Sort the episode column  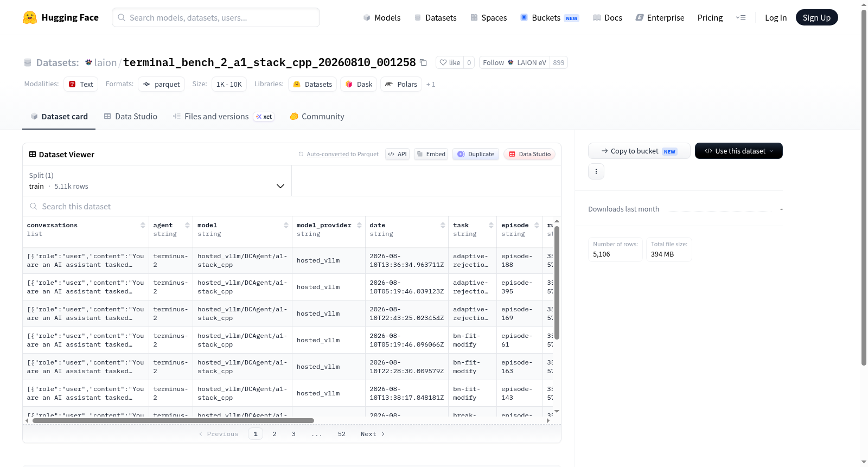pyautogui.click(x=537, y=225)
